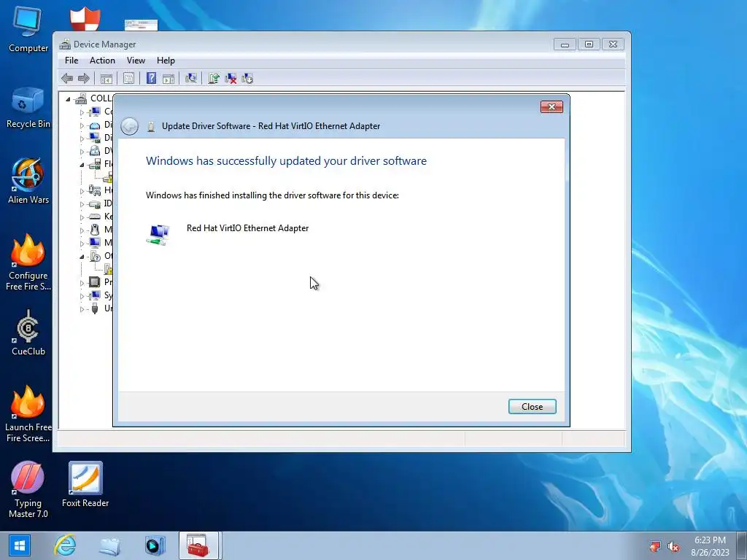Screen dimensions: 747x560
Task: Click the Update Driver Software toolbar icon
Action: point(214,78)
